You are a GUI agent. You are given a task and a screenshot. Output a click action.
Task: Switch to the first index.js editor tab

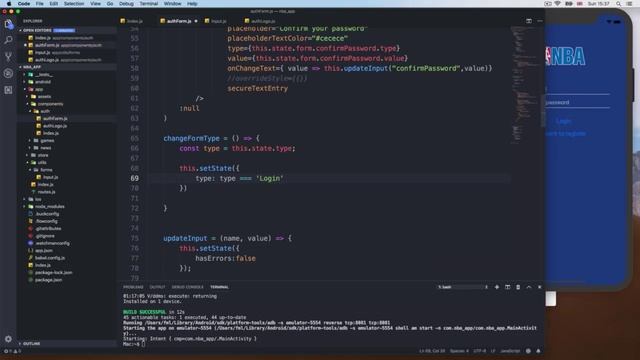(x=134, y=21)
